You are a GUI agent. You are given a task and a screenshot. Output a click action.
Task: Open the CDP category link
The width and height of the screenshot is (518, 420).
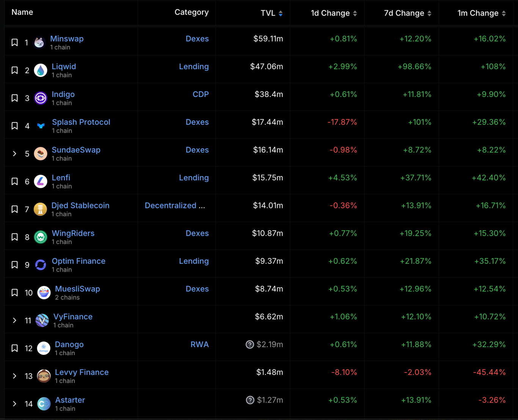(201, 94)
